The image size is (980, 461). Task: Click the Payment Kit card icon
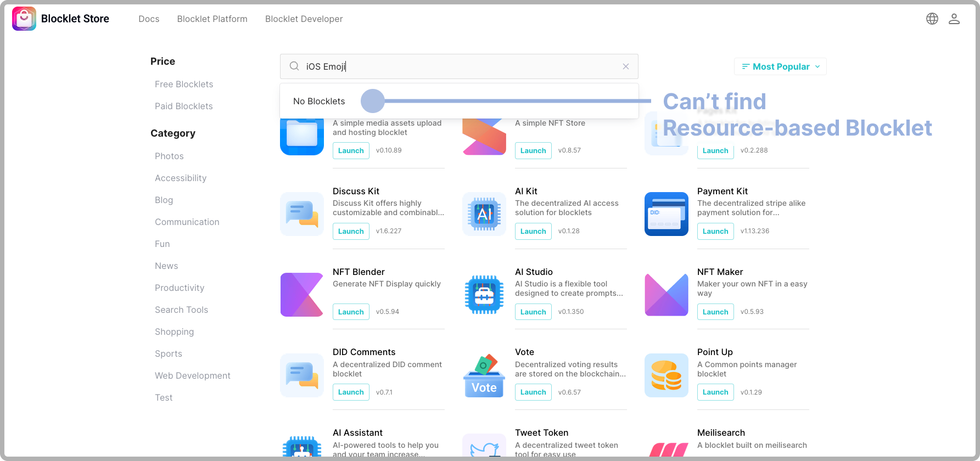pyautogui.click(x=666, y=214)
